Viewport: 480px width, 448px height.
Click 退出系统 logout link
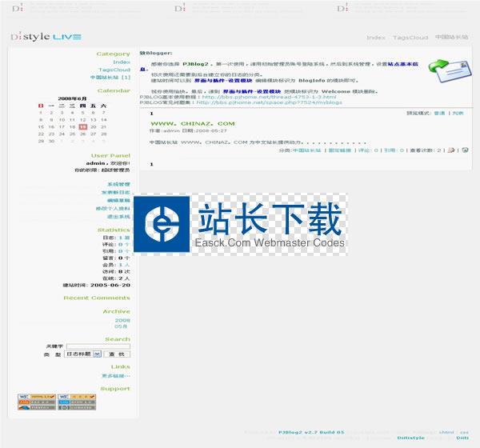click(x=118, y=217)
